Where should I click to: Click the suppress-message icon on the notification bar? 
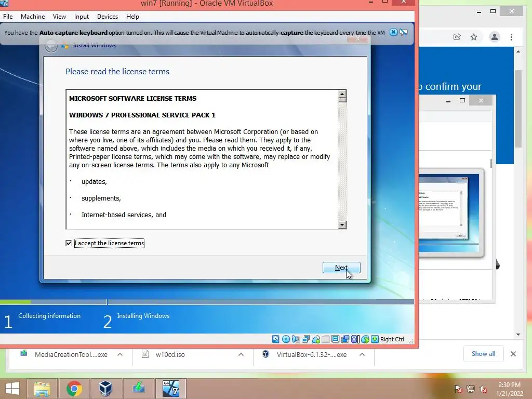point(403,32)
